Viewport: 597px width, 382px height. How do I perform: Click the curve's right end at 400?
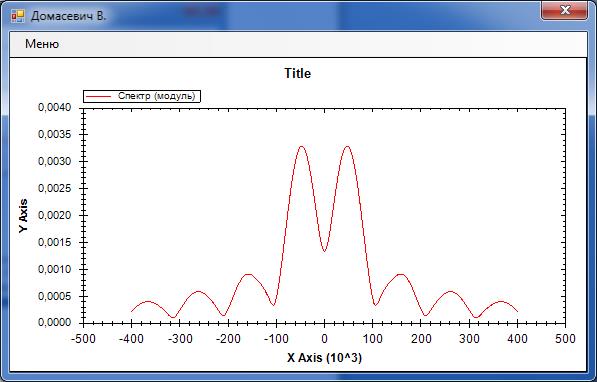[x=517, y=312]
